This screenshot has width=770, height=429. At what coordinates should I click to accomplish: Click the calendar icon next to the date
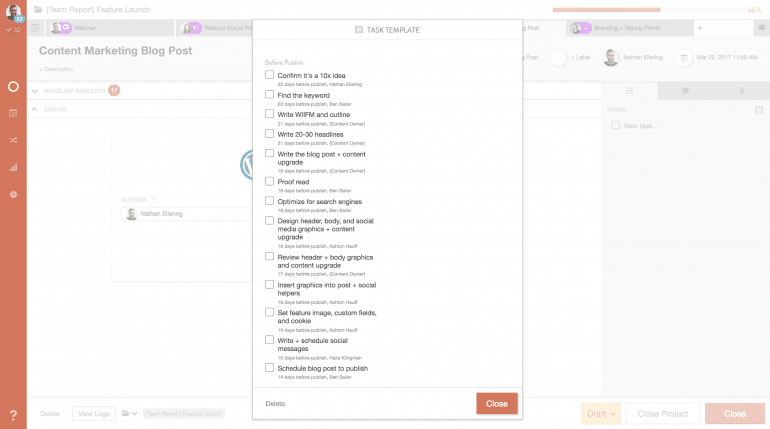pyautogui.click(x=684, y=58)
